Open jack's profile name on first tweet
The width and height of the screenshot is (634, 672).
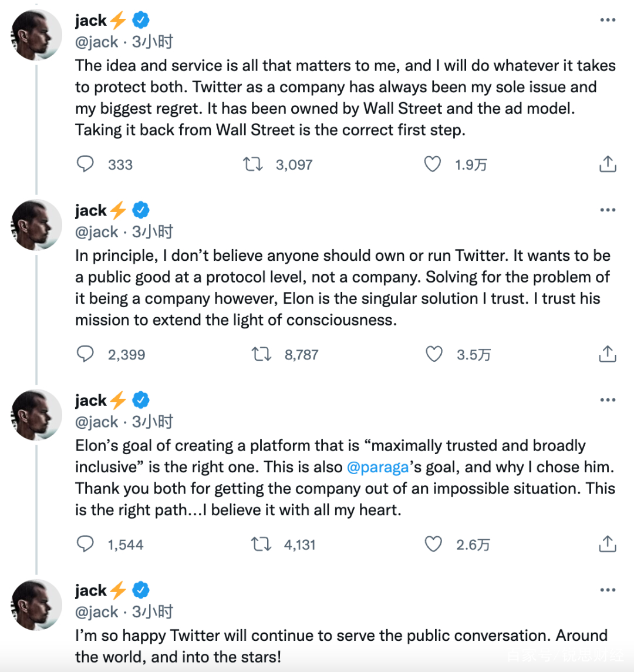[91, 21]
